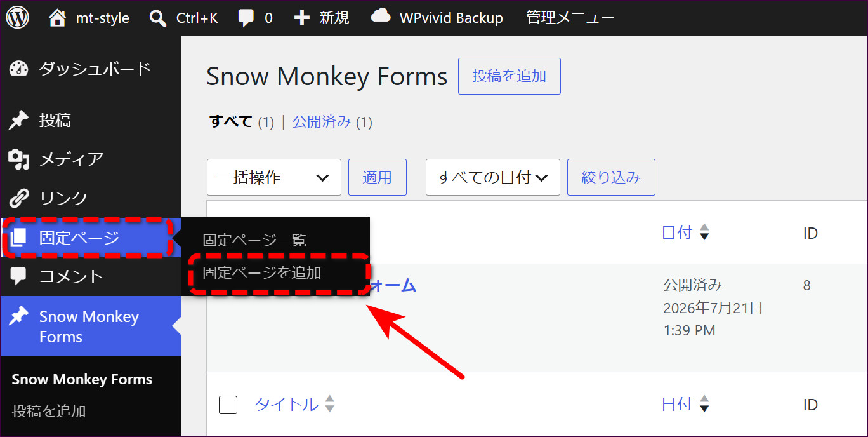Viewport: 868px width, 437px height.
Task: Click the リンク chain icon
Action: click(x=18, y=198)
